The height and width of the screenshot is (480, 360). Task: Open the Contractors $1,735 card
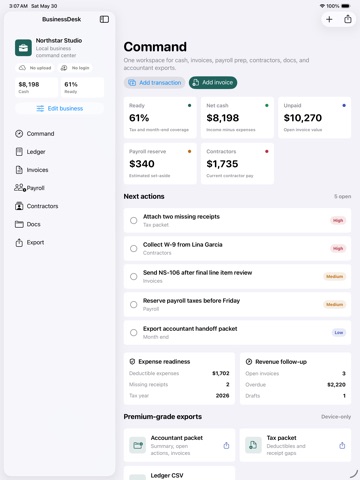point(237,163)
